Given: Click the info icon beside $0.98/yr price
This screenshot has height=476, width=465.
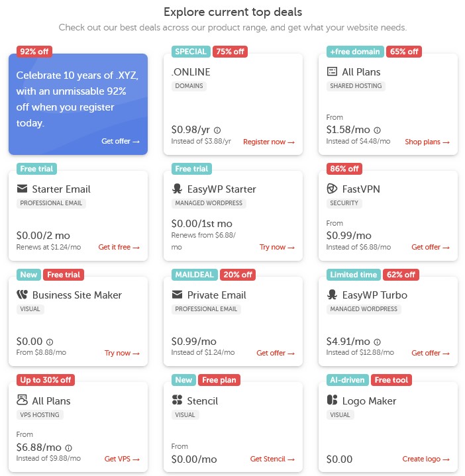Looking at the screenshot, I should 217,130.
